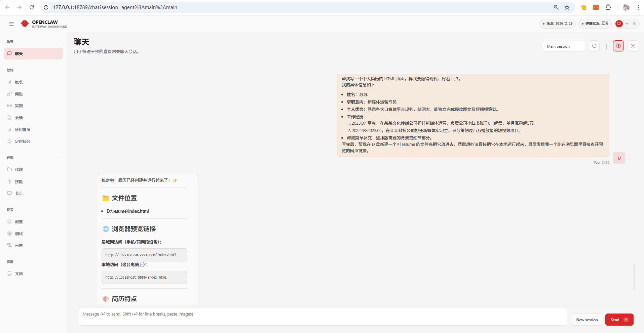The image size is (644, 333).
Task: Toggle the brain thinking-mode button
Action: click(x=618, y=46)
